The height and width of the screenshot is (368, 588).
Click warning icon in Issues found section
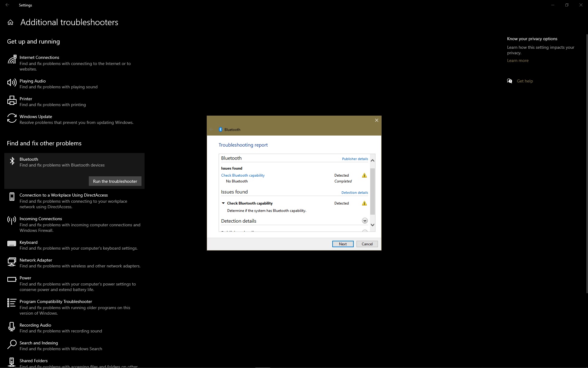point(364,203)
